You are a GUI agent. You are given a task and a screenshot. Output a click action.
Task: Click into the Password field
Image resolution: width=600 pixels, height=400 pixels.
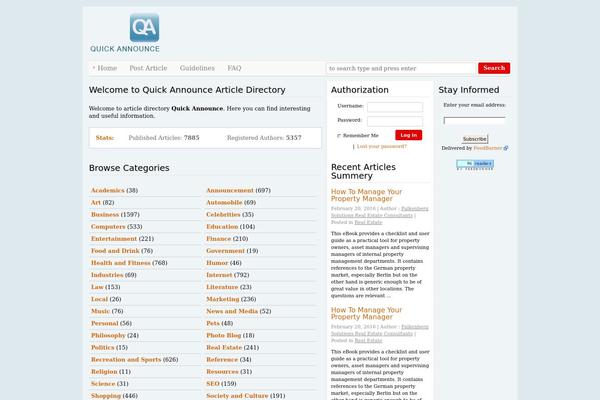pos(395,121)
